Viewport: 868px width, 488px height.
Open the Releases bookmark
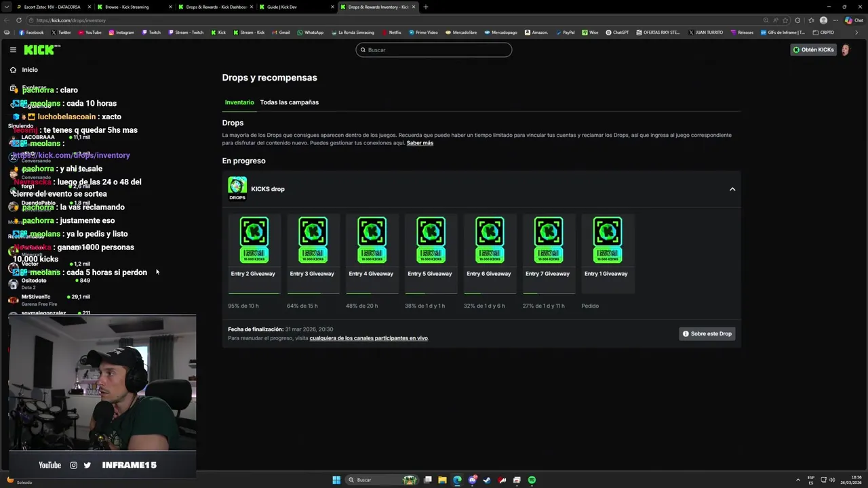pos(742,32)
